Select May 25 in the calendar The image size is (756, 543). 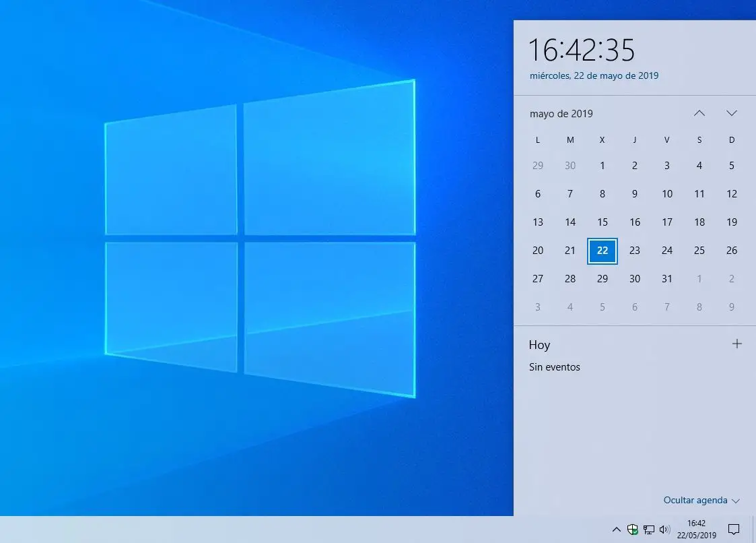(x=699, y=251)
